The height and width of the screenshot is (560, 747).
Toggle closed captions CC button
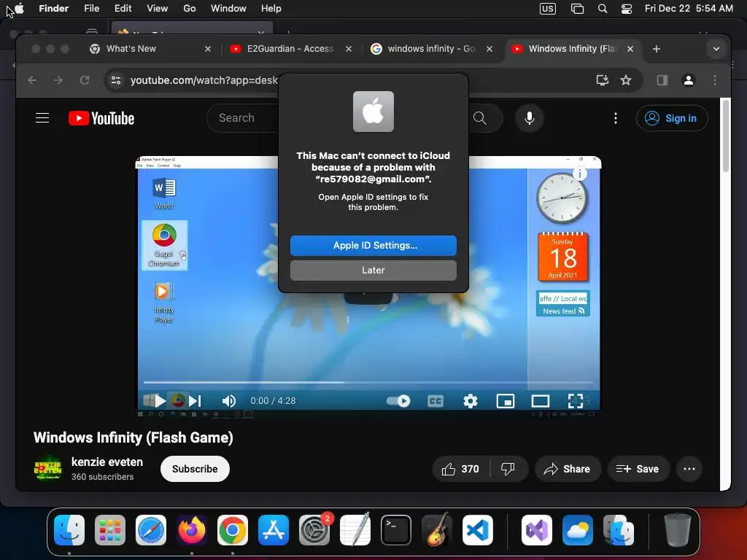pos(435,401)
